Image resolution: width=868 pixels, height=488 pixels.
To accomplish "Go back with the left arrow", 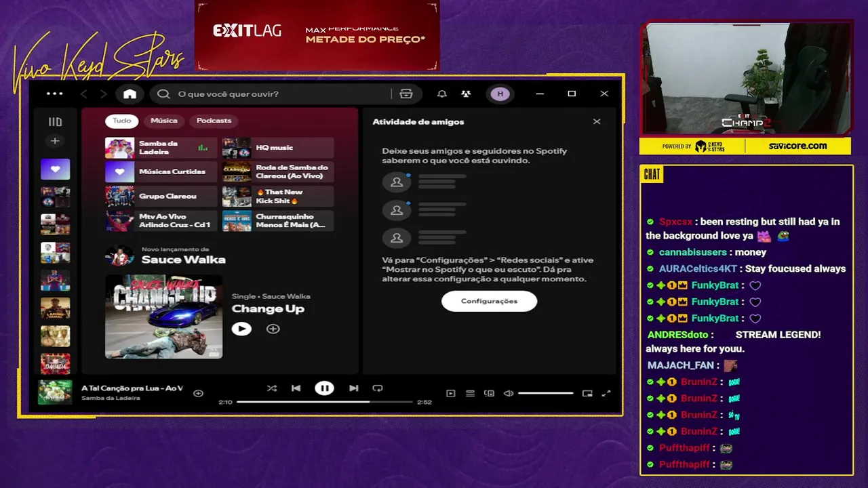I will pos(84,94).
